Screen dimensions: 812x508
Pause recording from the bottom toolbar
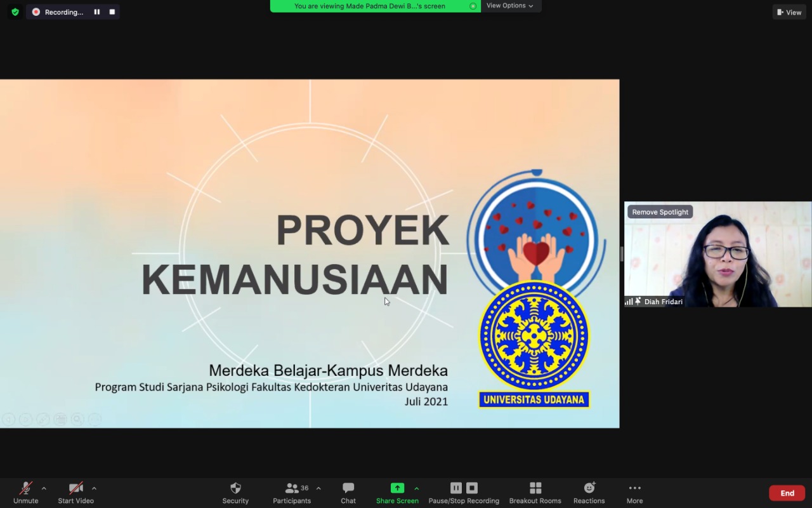(456, 488)
